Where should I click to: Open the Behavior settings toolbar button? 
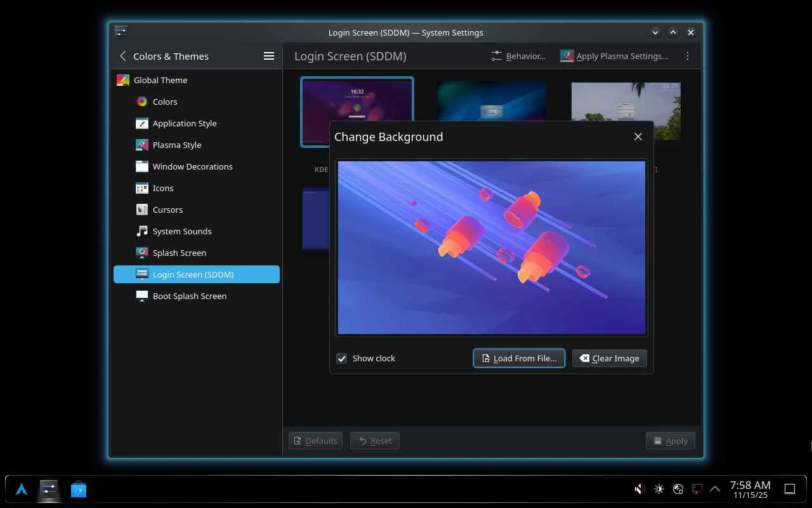coord(518,56)
